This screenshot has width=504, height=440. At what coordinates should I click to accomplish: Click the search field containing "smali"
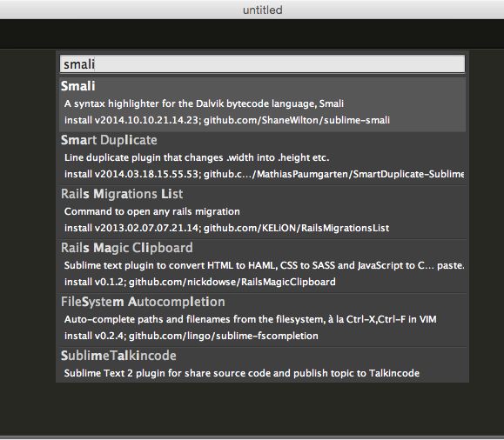[262, 63]
